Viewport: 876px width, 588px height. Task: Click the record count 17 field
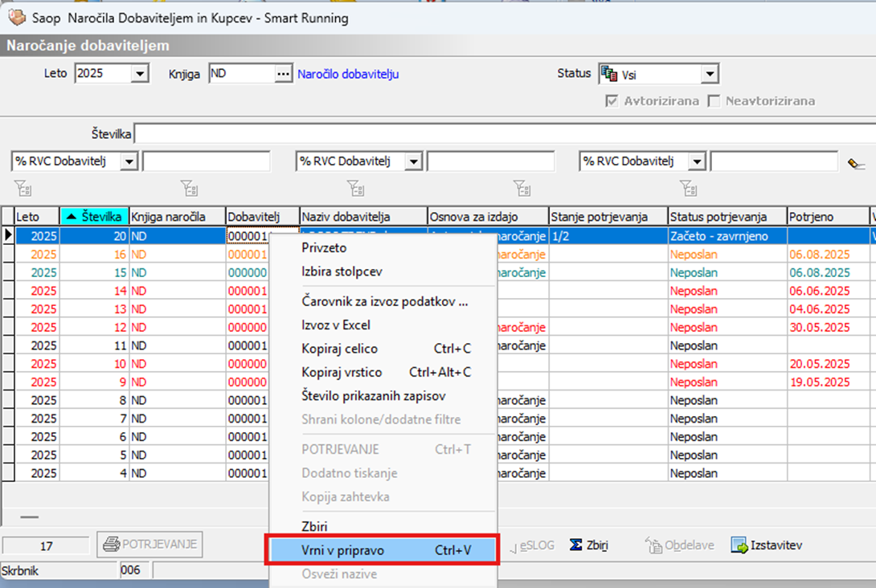(46, 546)
